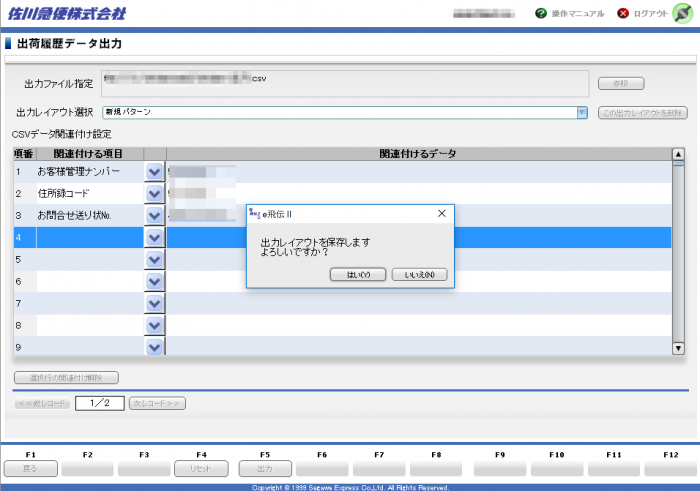Viewport: 700px width, 491px height.
Task: Click the 次レコード>> button
Action: [x=157, y=404]
